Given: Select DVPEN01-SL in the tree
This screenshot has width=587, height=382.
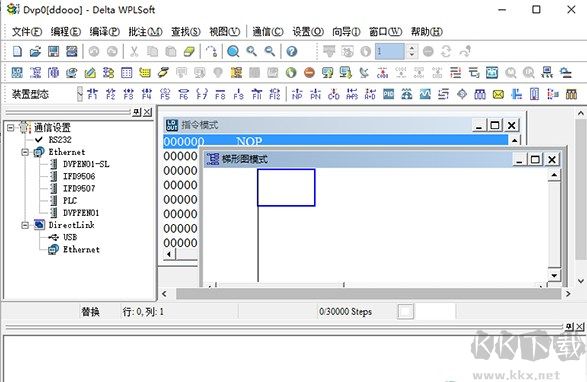Looking at the screenshot, I should [x=86, y=164].
